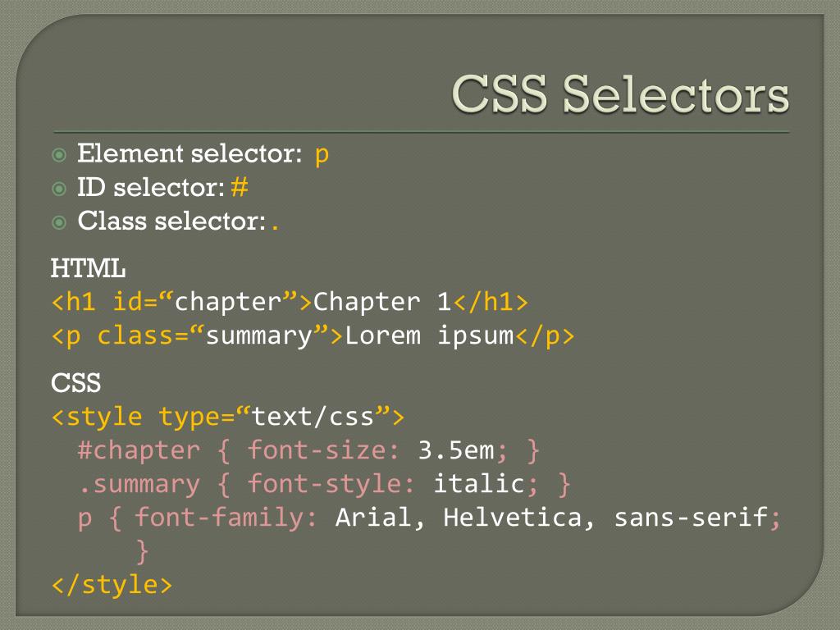Image resolution: width=840 pixels, height=630 pixels.
Task: Select the orange # symbol after ID selector
Action: (240, 188)
